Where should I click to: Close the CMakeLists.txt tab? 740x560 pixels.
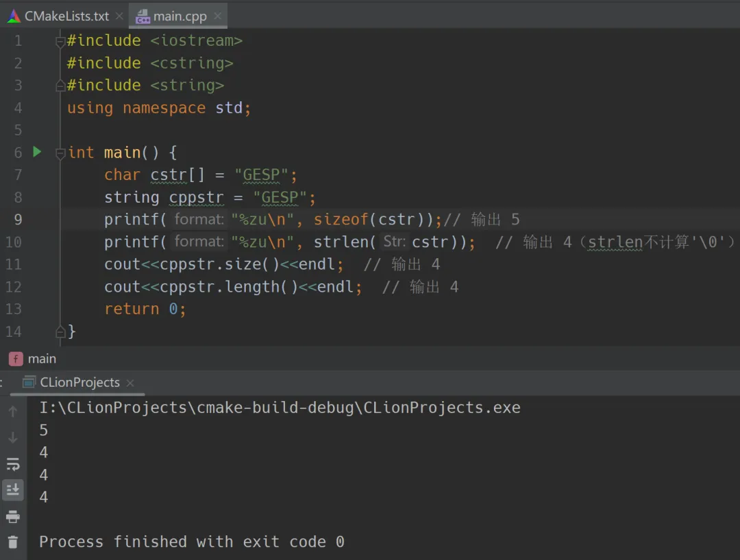(119, 16)
